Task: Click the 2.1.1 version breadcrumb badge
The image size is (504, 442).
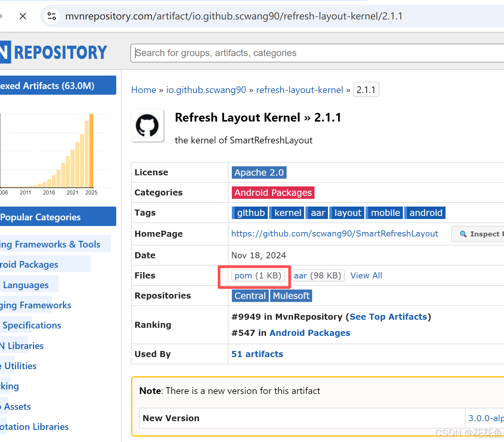Action: tap(366, 90)
